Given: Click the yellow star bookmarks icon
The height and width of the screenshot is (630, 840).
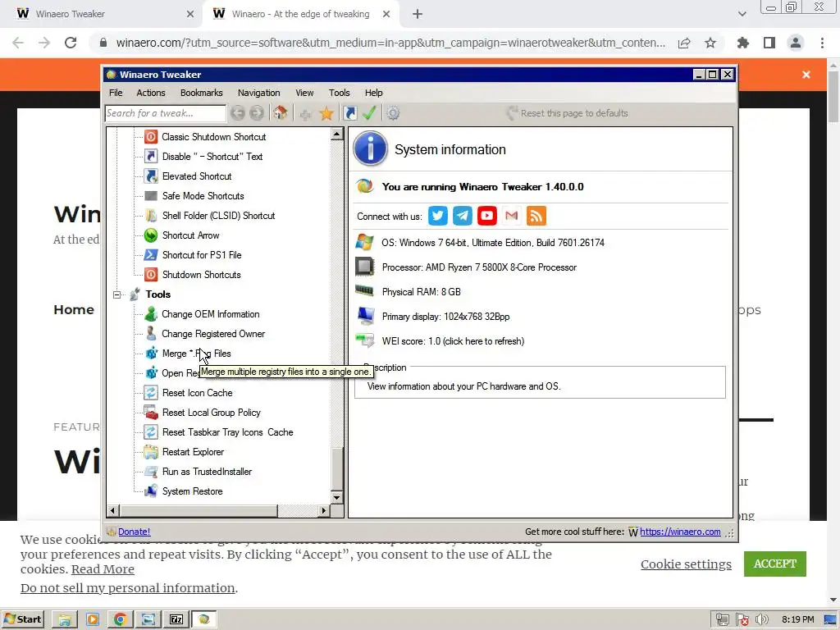Looking at the screenshot, I should (326, 113).
